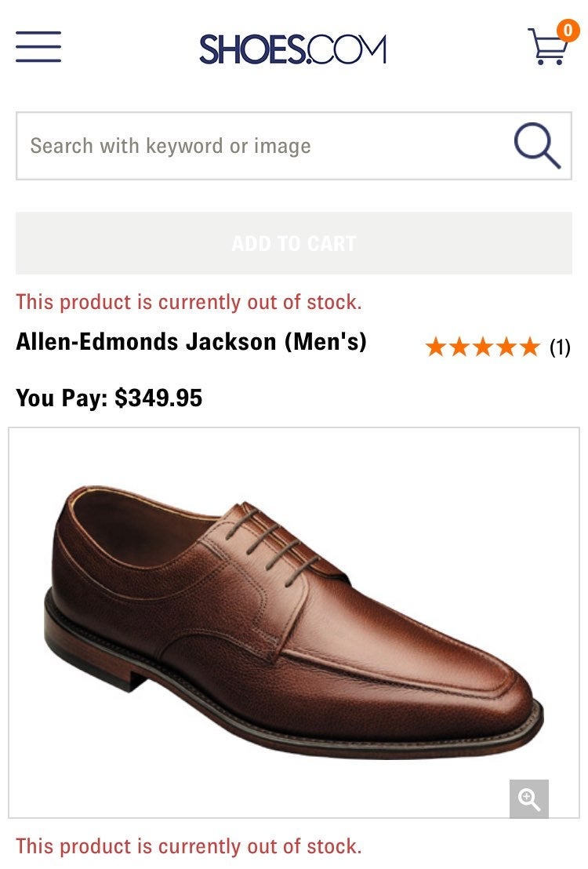Click the out of stock notice above the title
Screen dimensions: 588x869
[x=188, y=302]
